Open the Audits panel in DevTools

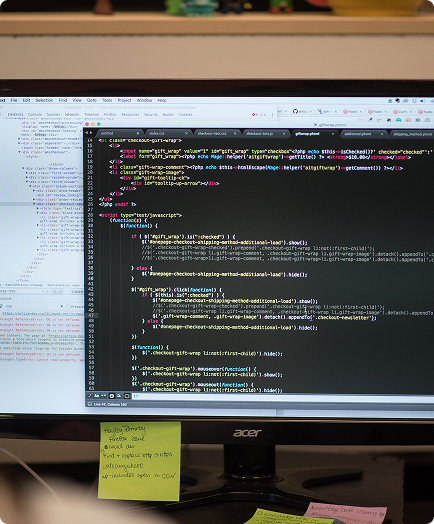pyautogui.click(x=168, y=114)
